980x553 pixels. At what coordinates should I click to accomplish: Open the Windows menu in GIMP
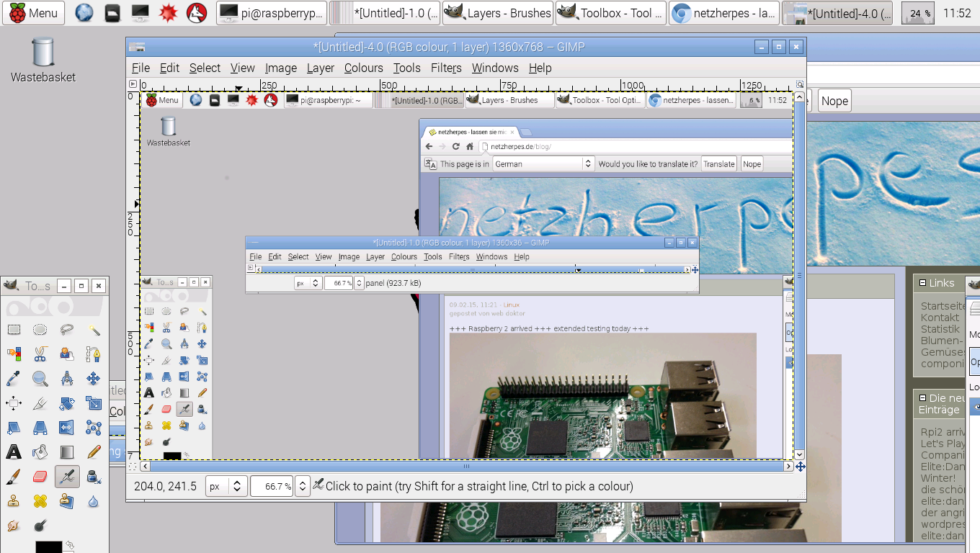click(495, 68)
